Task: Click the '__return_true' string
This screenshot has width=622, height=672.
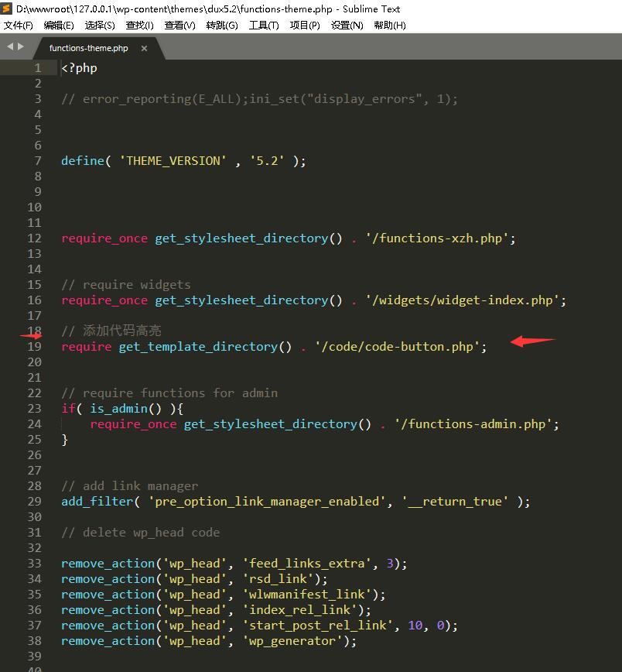Action: click(455, 502)
